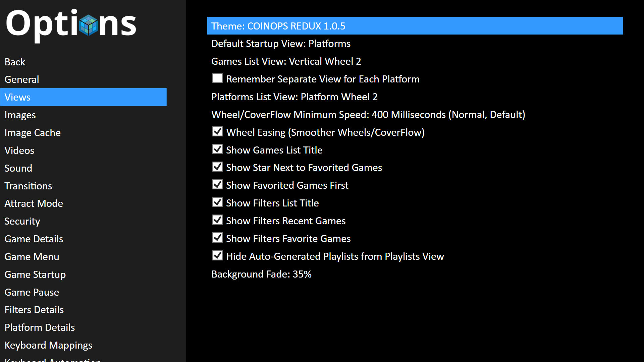Open the General options section
644x362 pixels.
coord(84,79)
